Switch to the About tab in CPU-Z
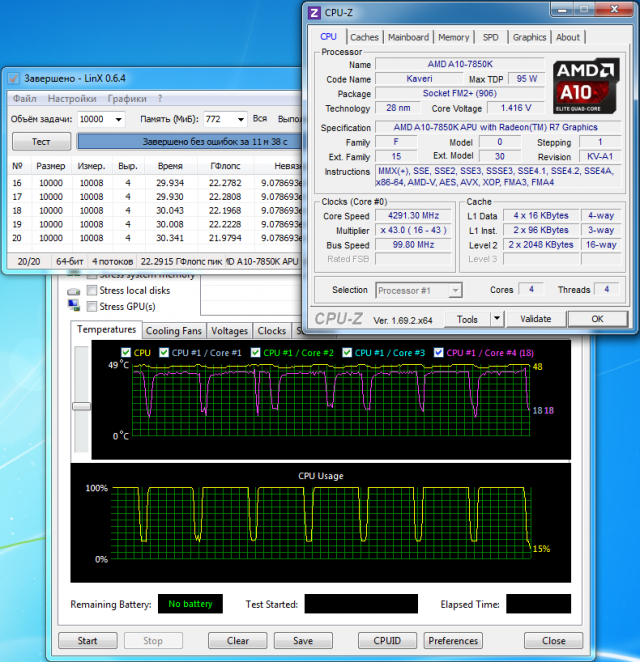Screen dimensions: 640x662 [x=568, y=37]
